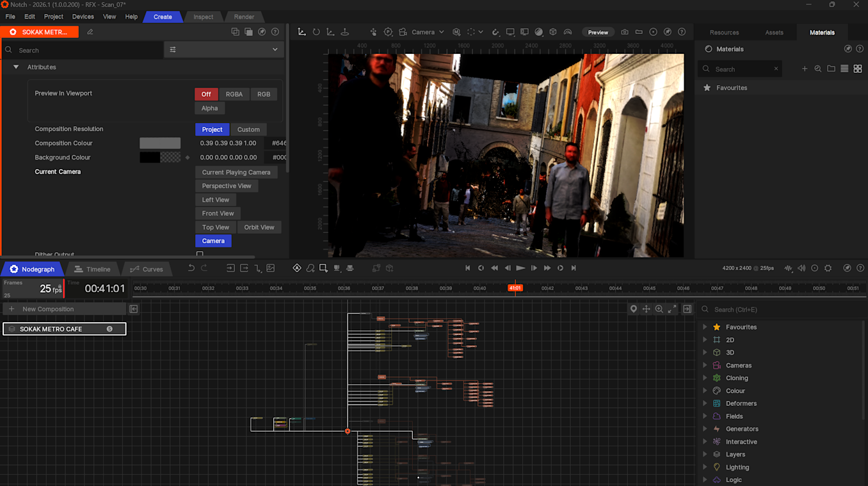The height and width of the screenshot is (486, 868).
Task: Add a new material with plus icon
Action: 805,69
